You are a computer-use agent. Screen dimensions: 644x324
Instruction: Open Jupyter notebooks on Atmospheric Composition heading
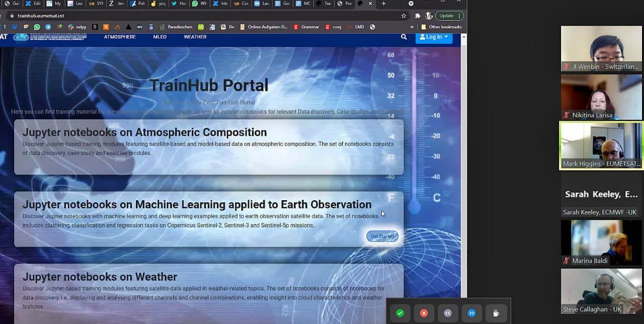pyautogui.click(x=144, y=132)
